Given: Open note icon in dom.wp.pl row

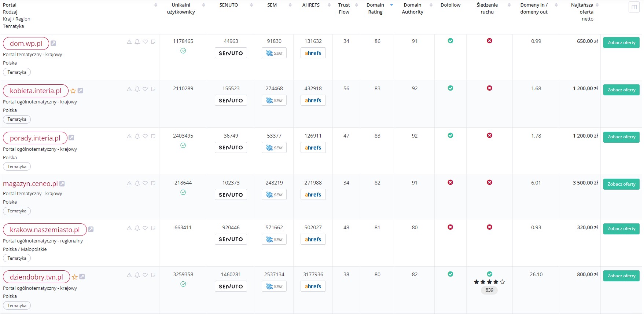Looking at the screenshot, I should pos(153,42).
